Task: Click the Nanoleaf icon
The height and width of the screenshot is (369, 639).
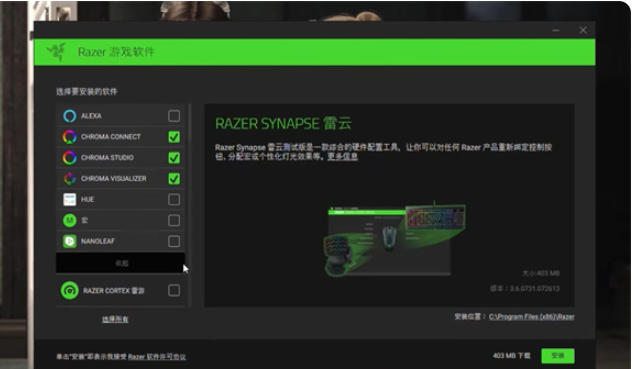Action: (70, 241)
